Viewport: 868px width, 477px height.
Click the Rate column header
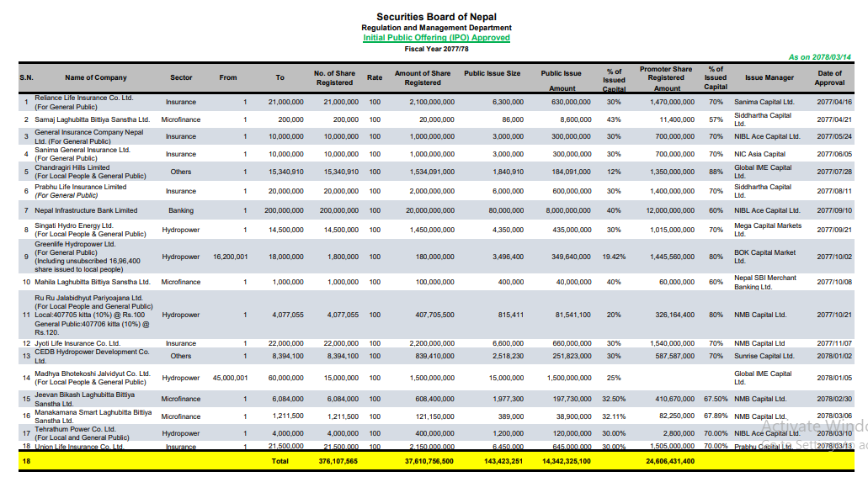[x=374, y=77]
